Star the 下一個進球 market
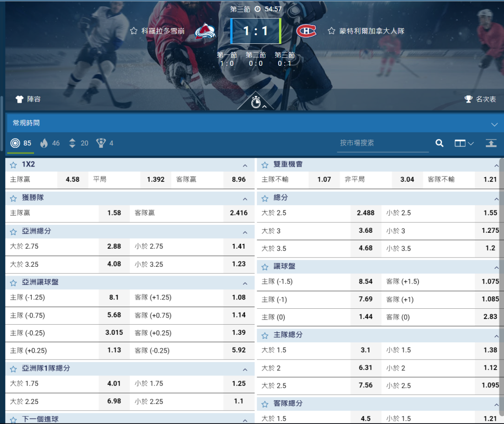 (x=13, y=420)
